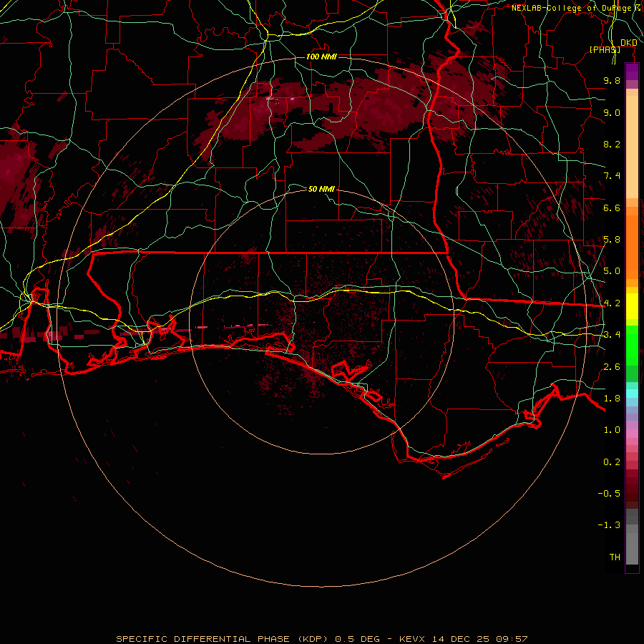This screenshot has width=644, height=644.
Task: Click the yellow segment of the color bar
Action: click(632, 306)
